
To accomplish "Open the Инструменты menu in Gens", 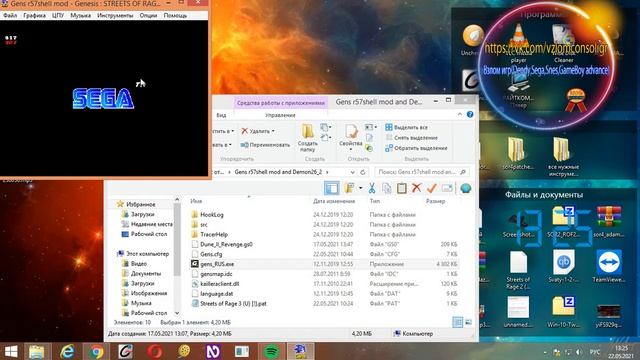I will (x=115, y=16).
